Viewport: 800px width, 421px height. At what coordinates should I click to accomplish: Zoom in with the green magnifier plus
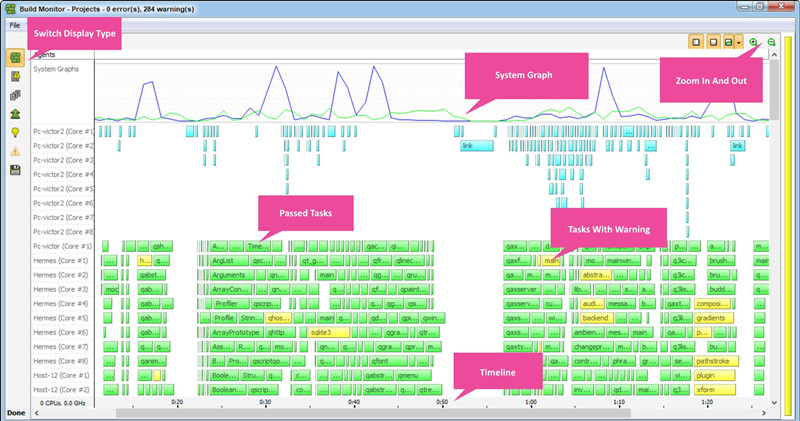753,43
